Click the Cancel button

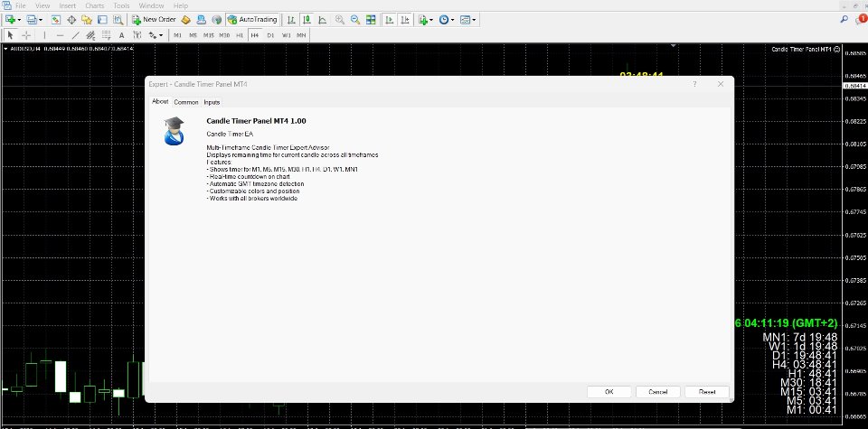pos(657,392)
